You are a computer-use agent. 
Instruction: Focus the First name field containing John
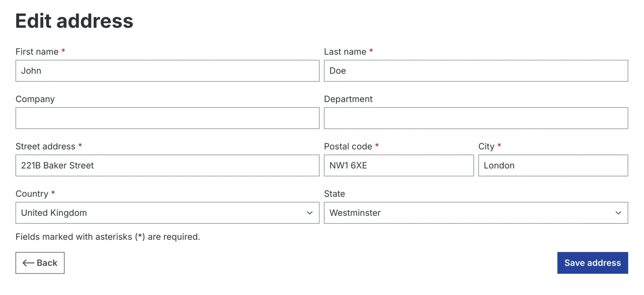[167, 71]
